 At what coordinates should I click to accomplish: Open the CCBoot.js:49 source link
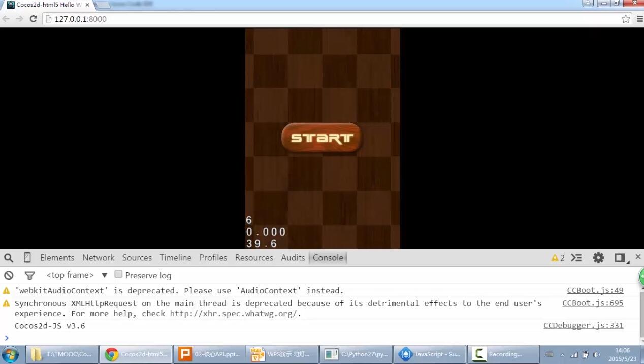[595, 291]
